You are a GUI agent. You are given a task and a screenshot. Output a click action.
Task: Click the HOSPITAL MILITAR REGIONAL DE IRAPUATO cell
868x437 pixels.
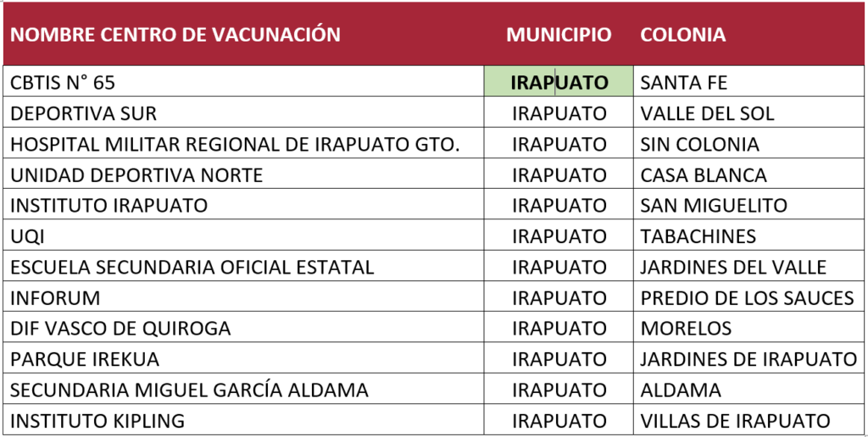point(235,144)
